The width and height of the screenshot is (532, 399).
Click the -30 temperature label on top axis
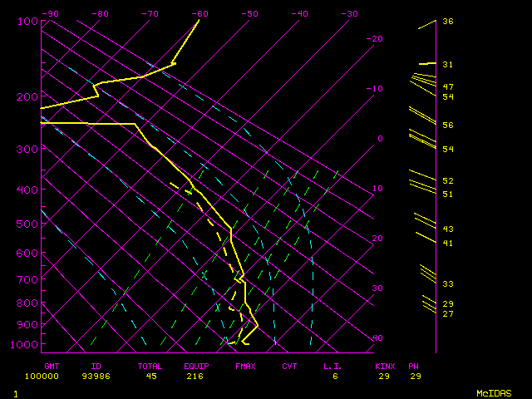pyautogui.click(x=349, y=14)
